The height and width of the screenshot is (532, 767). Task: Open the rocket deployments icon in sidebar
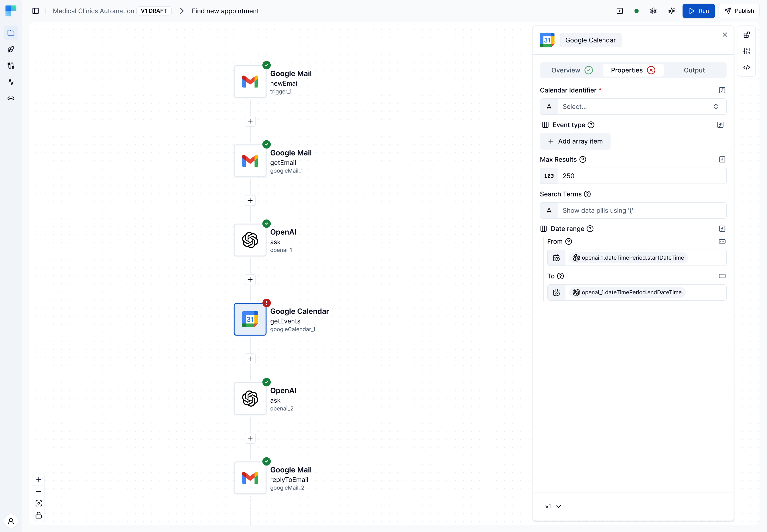coord(11,49)
